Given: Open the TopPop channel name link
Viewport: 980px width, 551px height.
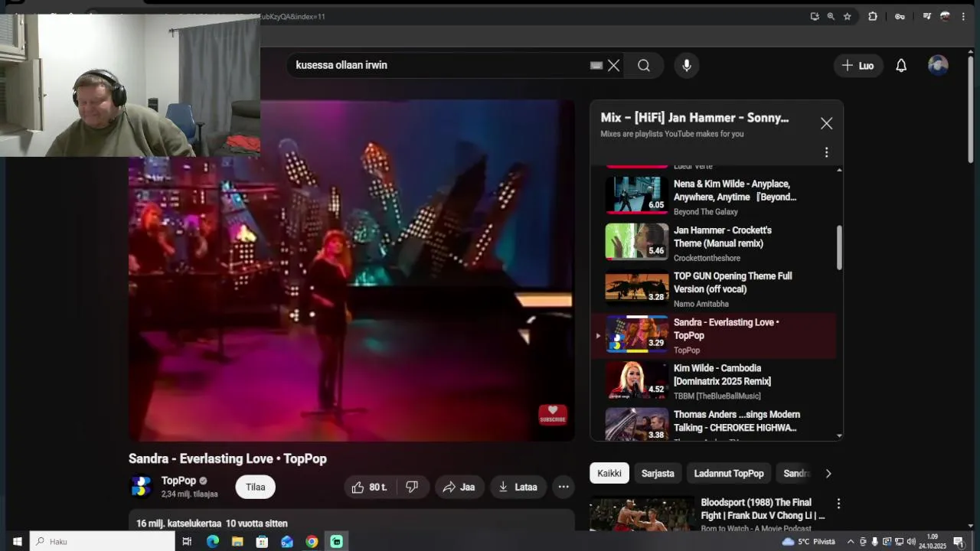Looking at the screenshot, I should [178, 481].
